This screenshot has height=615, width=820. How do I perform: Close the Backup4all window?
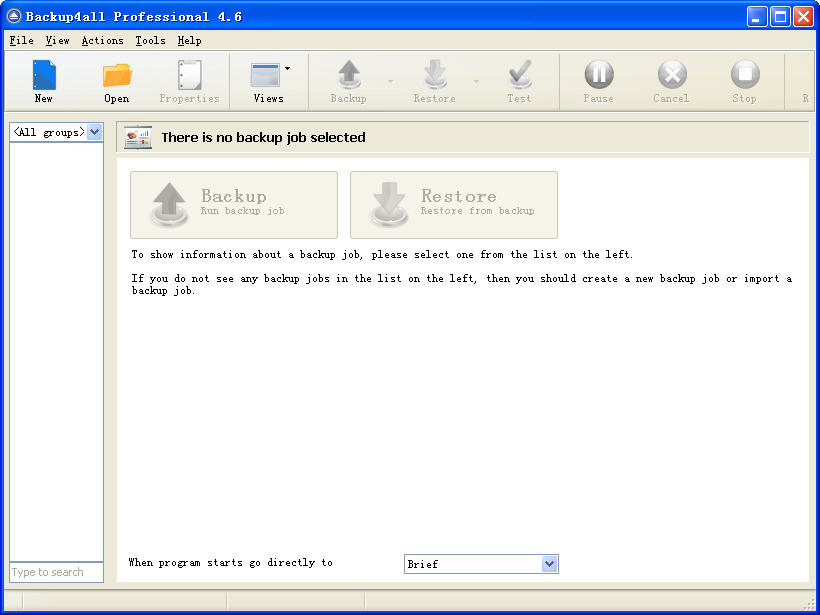point(803,17)
